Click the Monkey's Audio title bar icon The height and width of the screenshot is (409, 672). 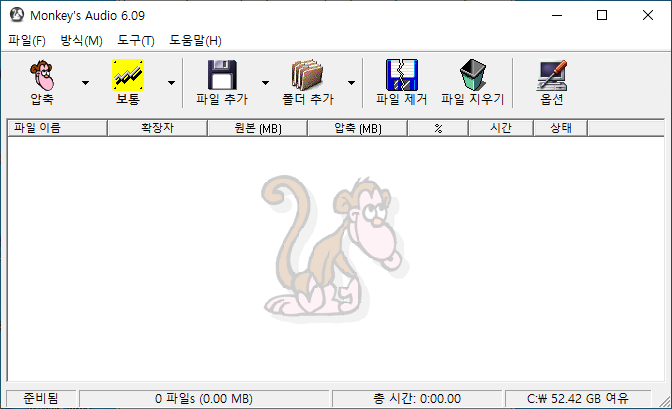[x=17, y=15]
